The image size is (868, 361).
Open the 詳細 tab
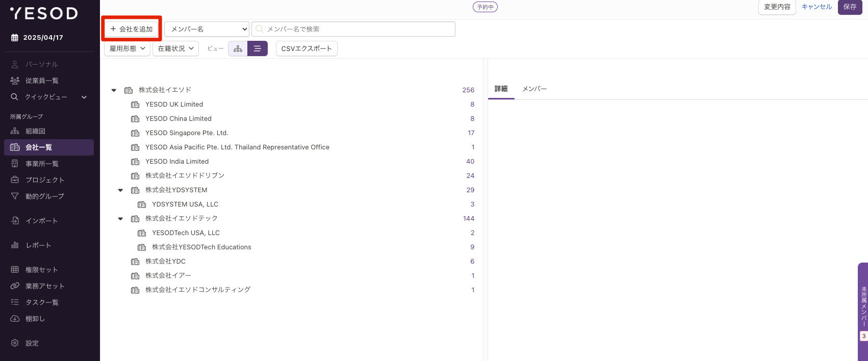[x=501, y=89]
